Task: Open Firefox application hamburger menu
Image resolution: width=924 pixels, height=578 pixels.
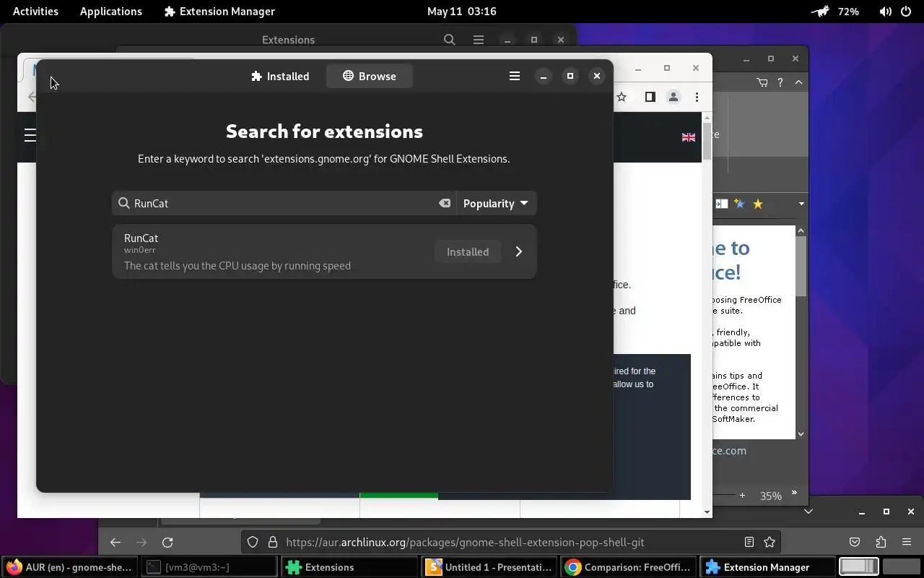Action: point(907,542)
